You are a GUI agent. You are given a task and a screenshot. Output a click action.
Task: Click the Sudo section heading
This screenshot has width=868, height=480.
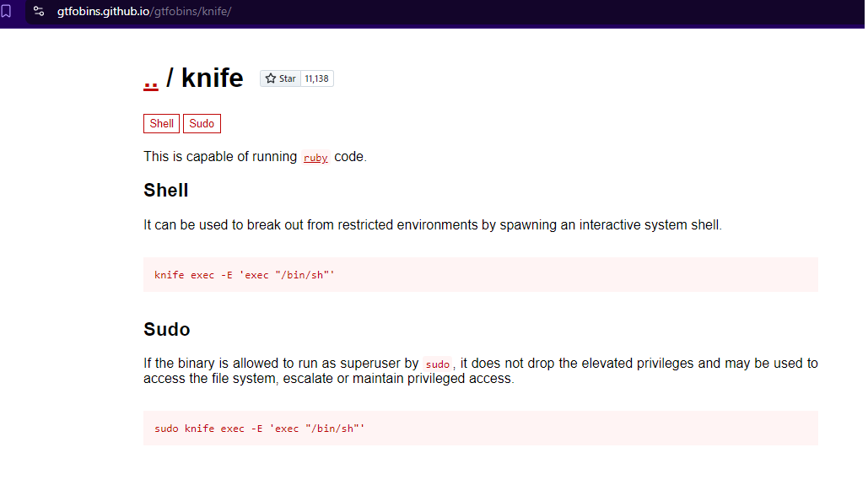pyautogui.click(x=167, y=329)
